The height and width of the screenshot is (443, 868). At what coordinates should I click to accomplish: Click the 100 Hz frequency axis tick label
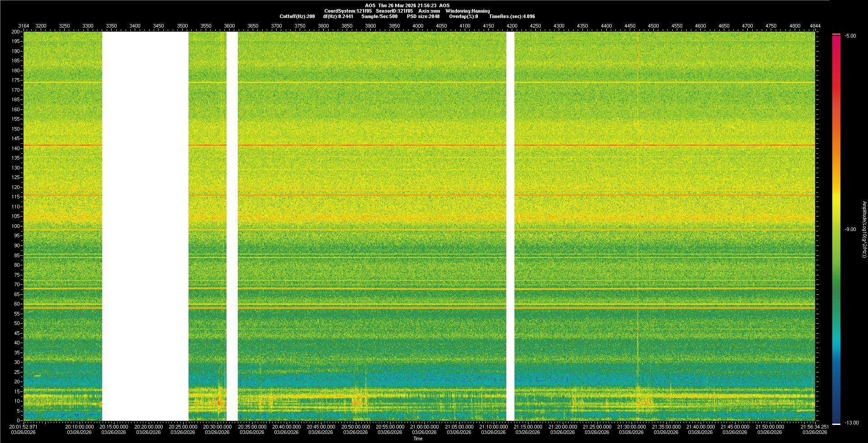(16, 226)
